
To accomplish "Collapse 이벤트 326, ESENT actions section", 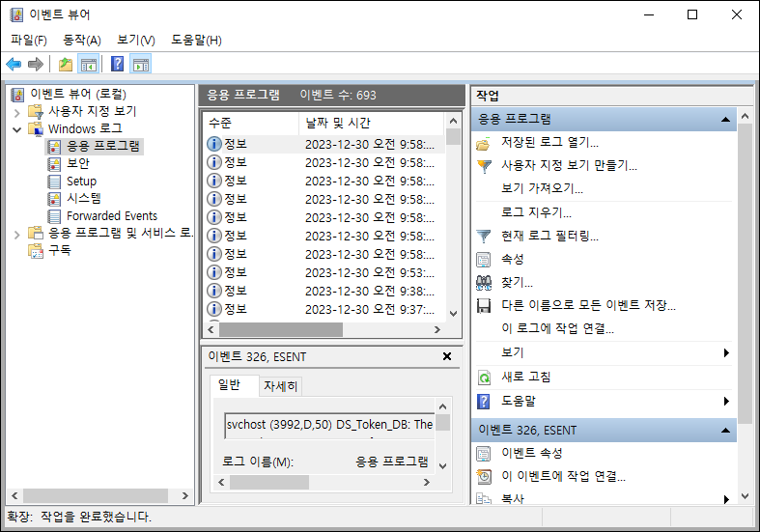I will click(x=725, y=431).
